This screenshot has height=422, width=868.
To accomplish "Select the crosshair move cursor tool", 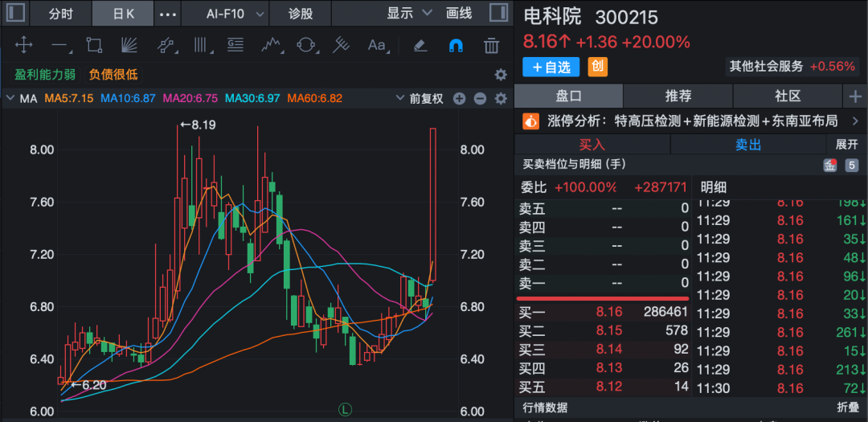I will click(24, 46).
